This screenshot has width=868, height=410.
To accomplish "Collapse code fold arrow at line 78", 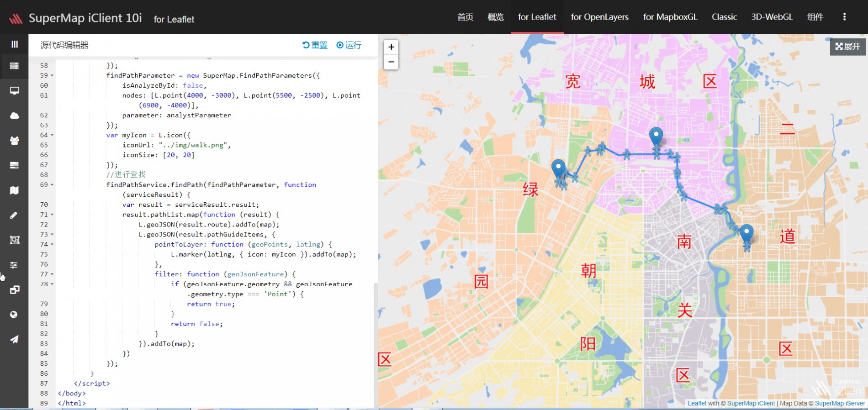I will click(52, 284).
